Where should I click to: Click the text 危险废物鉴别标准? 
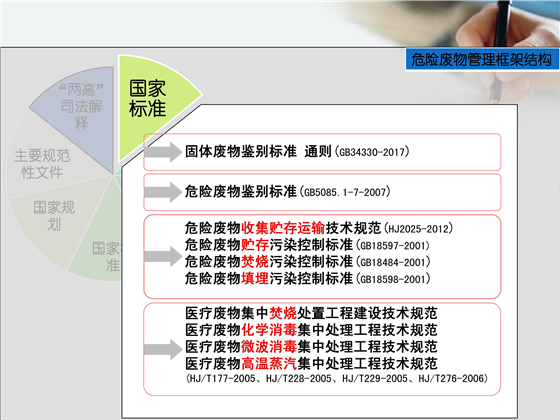[x=241, y=191]
